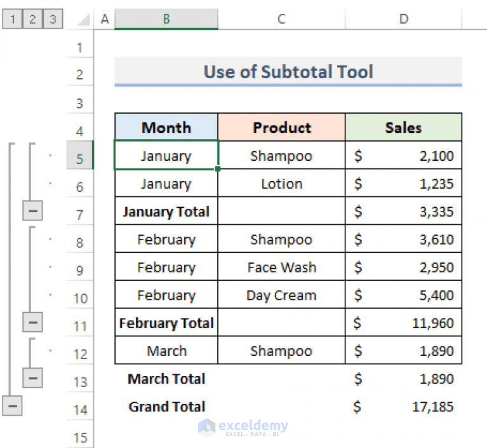Select the Shampoo cell in the March row
The image size is (487, 448).
coord(281,350)
